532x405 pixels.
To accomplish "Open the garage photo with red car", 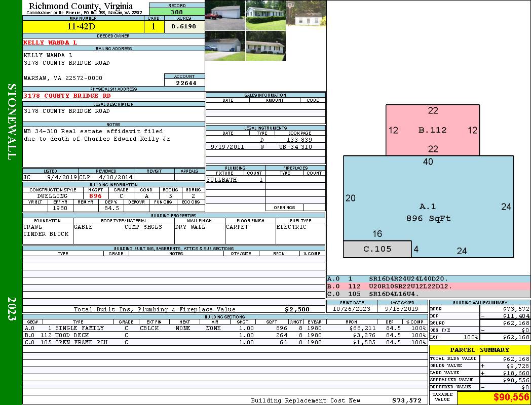I will 225,15.
